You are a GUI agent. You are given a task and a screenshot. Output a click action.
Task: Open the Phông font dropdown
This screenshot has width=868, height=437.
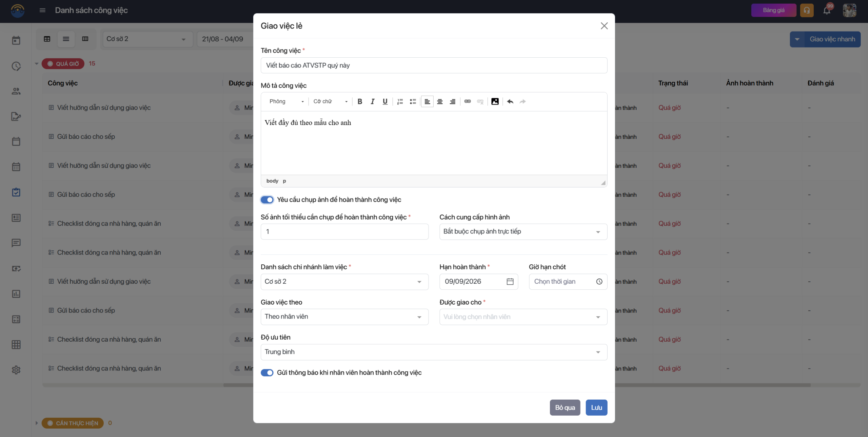click(287, 101)
